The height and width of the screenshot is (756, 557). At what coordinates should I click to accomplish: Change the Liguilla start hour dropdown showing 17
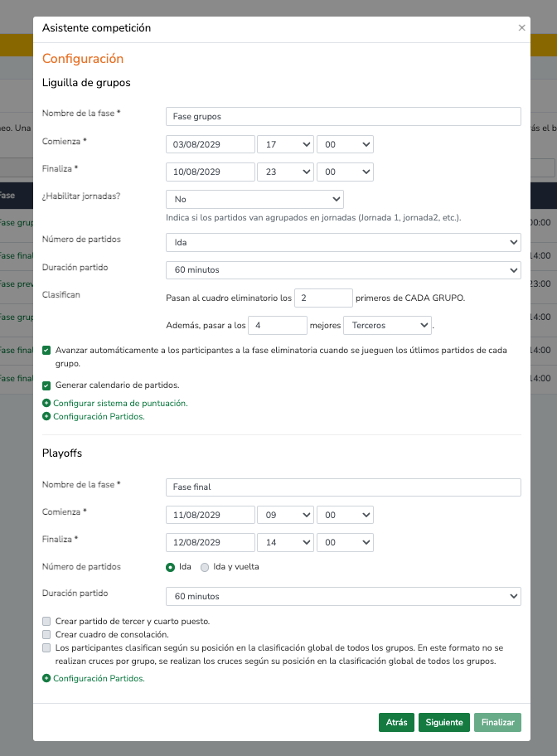pos(285,144)
